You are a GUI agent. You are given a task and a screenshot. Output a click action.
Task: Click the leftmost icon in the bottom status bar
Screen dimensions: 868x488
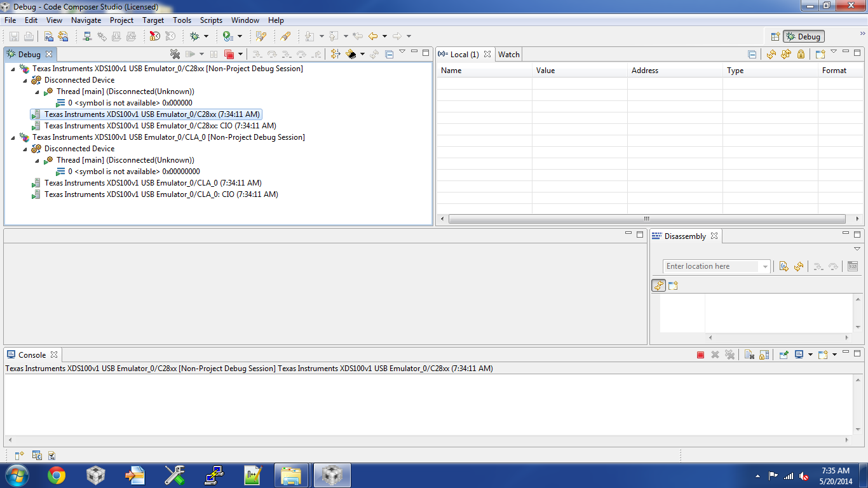[19, 455]
